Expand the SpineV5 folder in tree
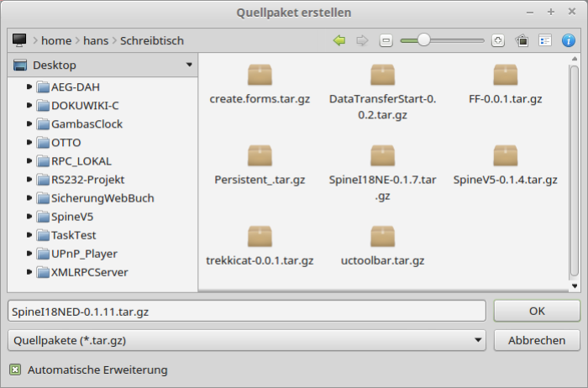Image resolution: width=588 pixels, height=388 pixels. coord(30,216)
